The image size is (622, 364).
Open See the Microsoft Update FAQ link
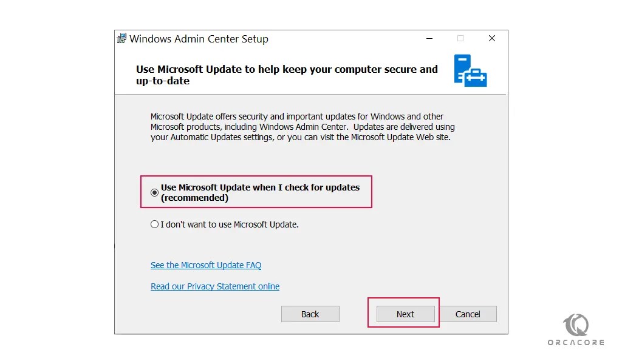tap(205, 265)
